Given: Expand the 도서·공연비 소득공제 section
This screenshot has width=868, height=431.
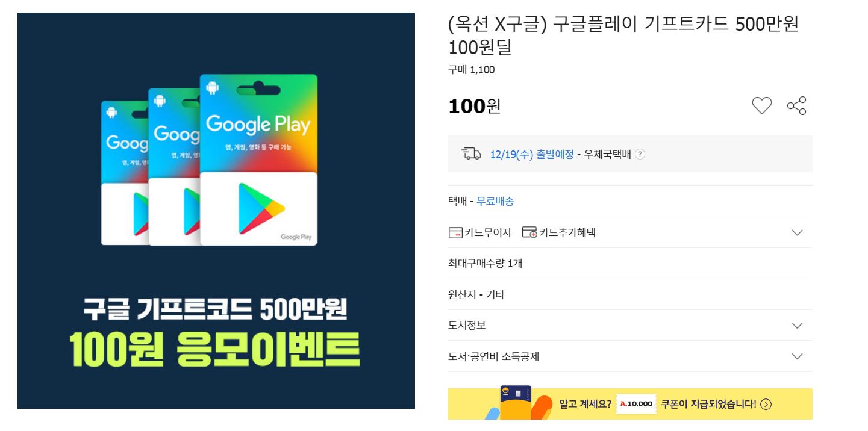Looking at the screenshot, I should click(x=797, y=356).
